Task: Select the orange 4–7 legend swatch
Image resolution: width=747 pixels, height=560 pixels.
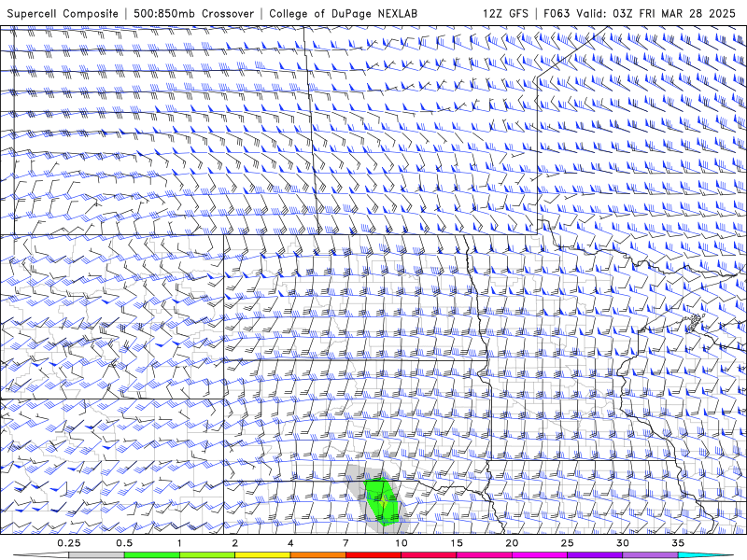Action: pos(317,555)
